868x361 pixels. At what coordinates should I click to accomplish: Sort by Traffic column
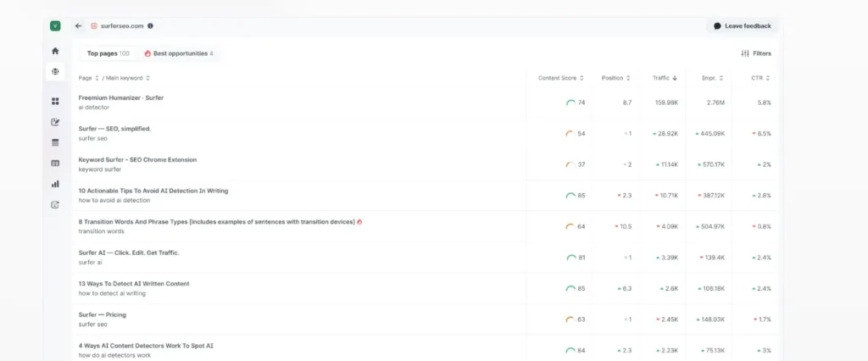pyautogui.click(x=665, y=78)
